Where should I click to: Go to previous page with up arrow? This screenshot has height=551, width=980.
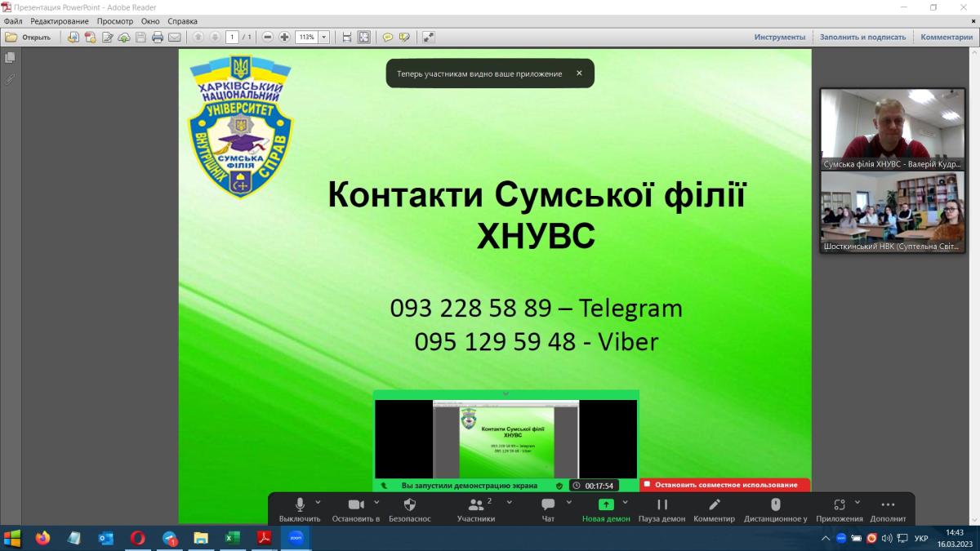click(198, 37)
